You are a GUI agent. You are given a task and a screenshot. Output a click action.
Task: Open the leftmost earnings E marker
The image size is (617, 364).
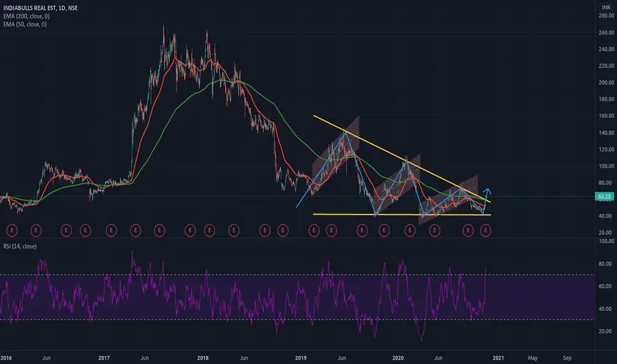(12, 230)
